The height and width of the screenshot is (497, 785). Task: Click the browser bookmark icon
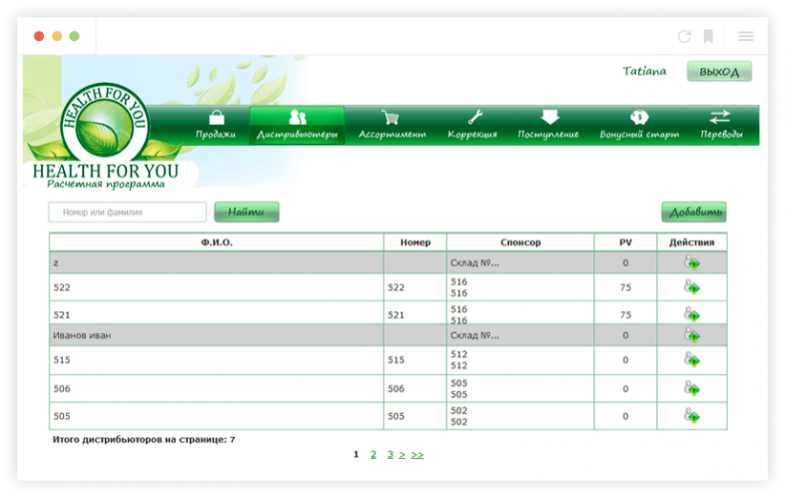click(x=708, y=36)
